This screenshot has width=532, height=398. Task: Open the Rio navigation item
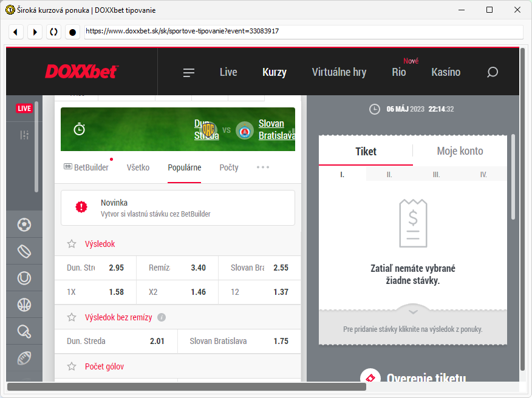click(x=399, y=72)
